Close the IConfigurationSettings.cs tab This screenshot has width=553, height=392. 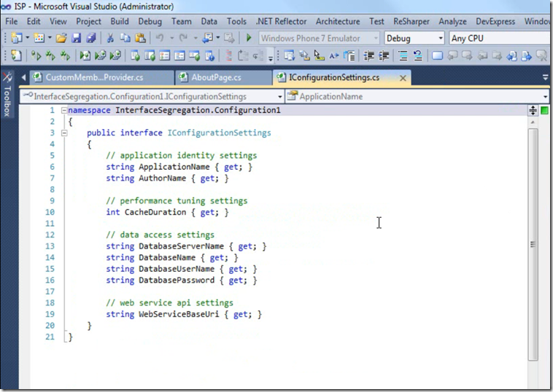pyautogui.click(x=403, y=78)
